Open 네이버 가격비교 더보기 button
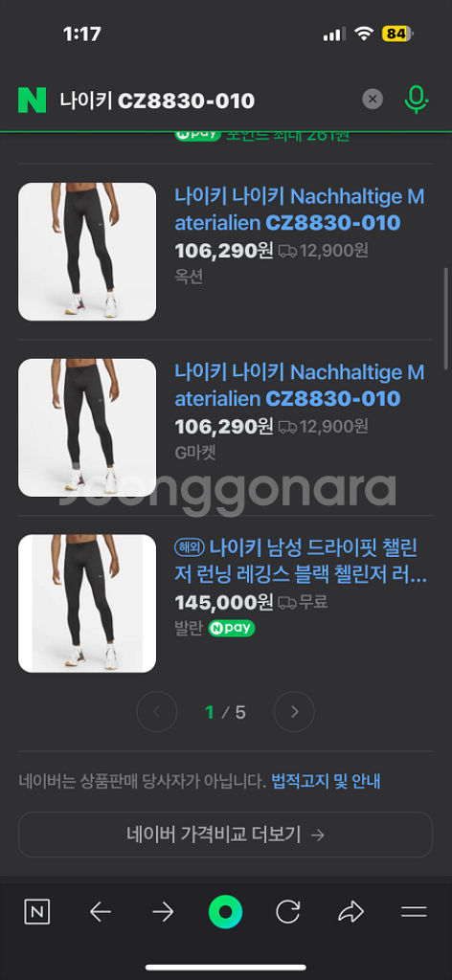This screenshot has width=452, height=980. click(225, 835)
